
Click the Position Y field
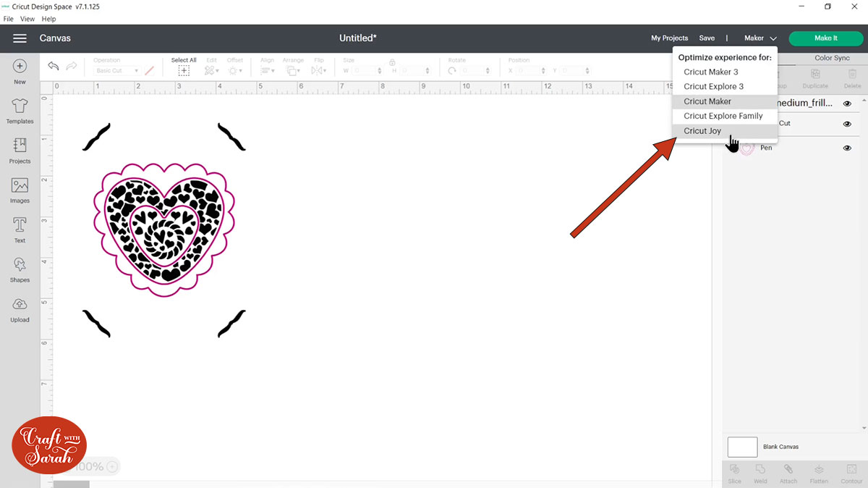click(x=576, y=71)
